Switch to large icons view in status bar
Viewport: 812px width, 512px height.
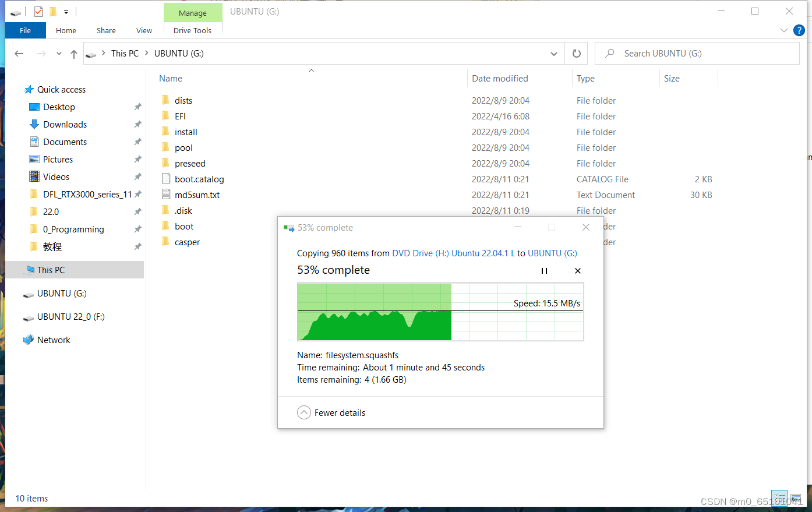tap(796, 499)
